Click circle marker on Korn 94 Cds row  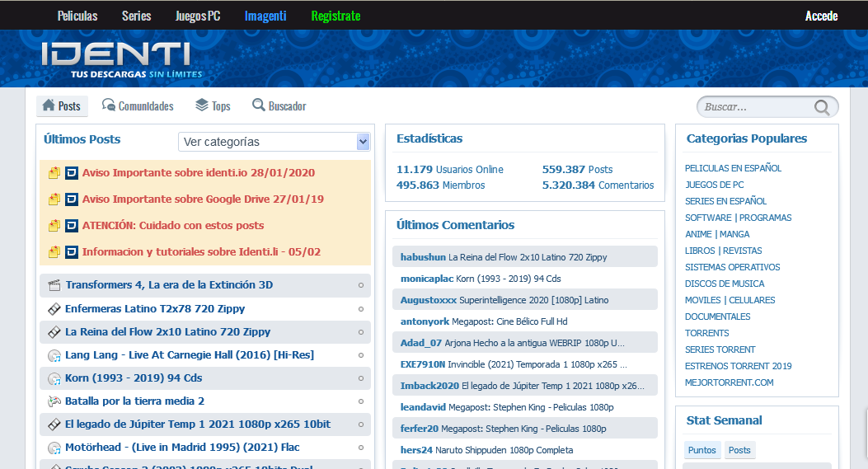pos(361,378)
